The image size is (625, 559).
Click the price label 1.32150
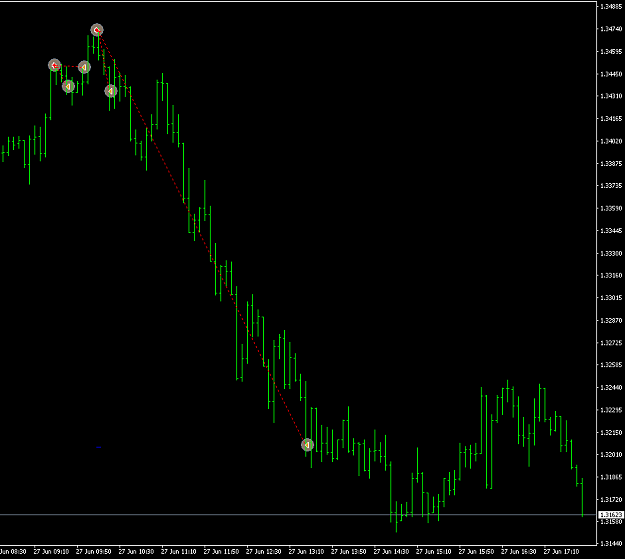[x=611, y=433]
